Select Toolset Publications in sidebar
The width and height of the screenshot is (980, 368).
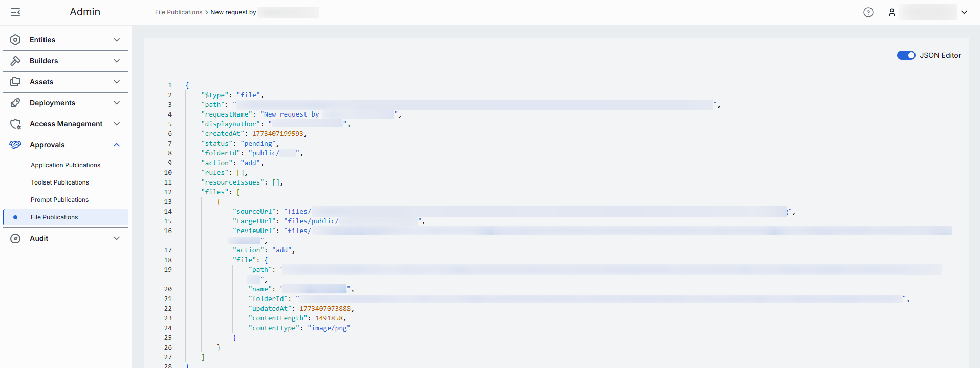(x=60, y=182)
